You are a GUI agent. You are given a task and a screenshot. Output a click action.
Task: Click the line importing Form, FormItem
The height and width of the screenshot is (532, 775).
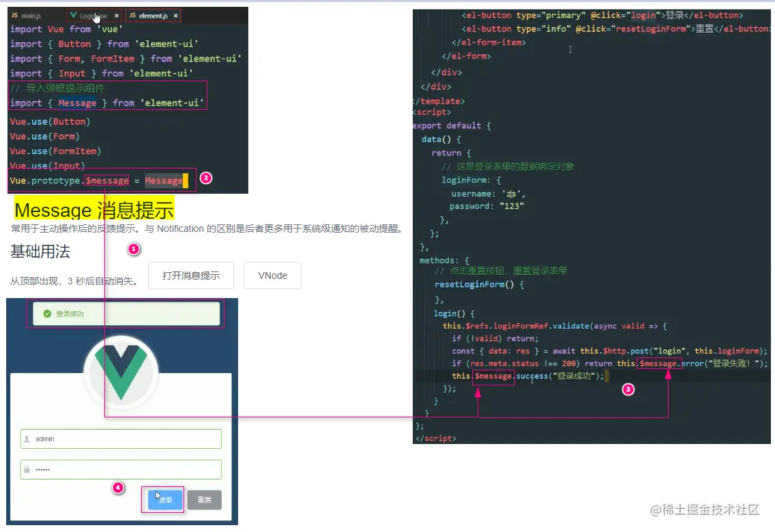point(126,59)
